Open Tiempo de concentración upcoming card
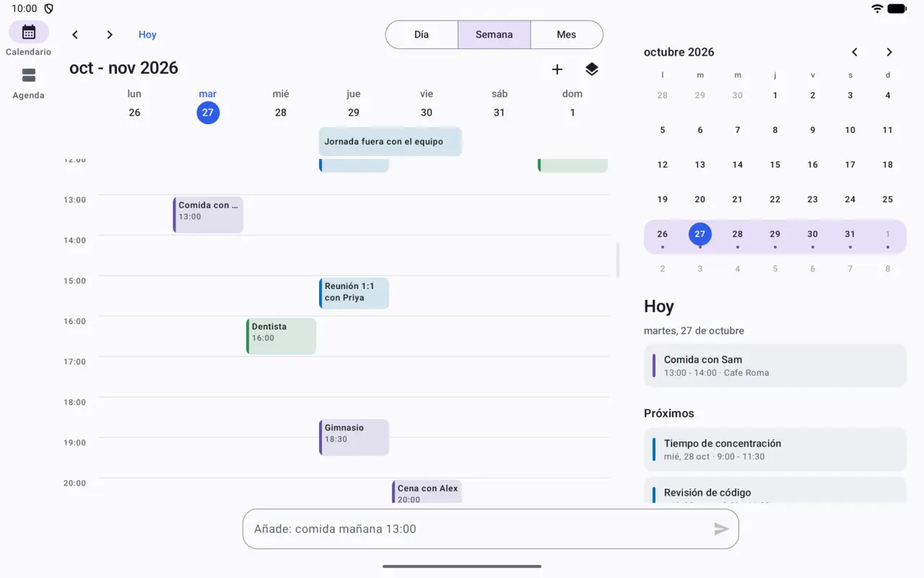This screenshot has height=578, width=924. [775, 449]
